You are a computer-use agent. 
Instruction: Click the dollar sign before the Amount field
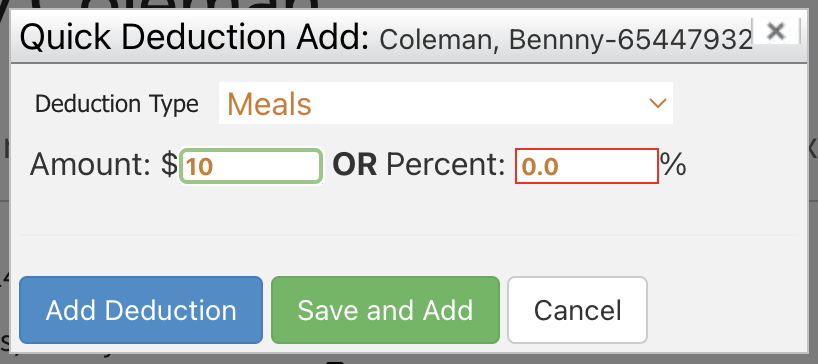(x=169, y=165)
